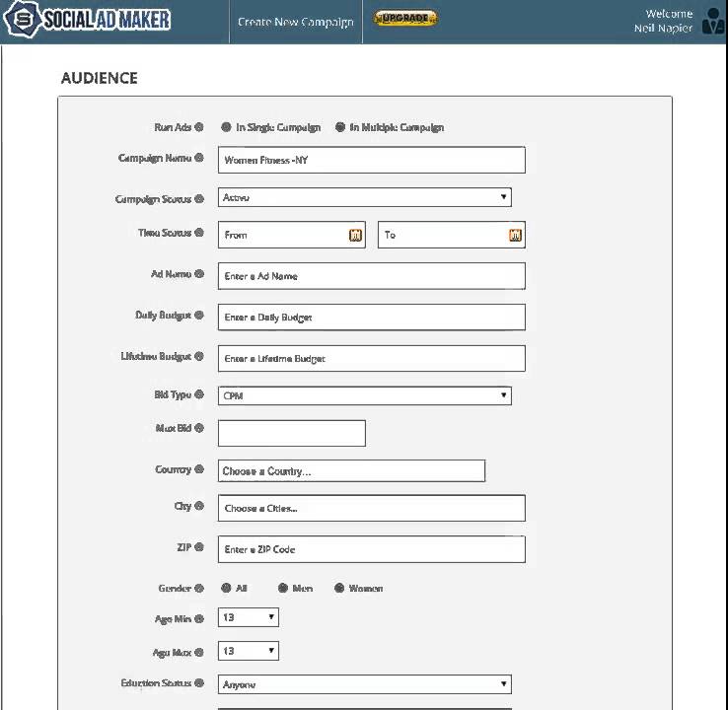Open the Age Max dropdown
Screen dimensions: 728x710
pyautogui.click(x=249, y=651)
